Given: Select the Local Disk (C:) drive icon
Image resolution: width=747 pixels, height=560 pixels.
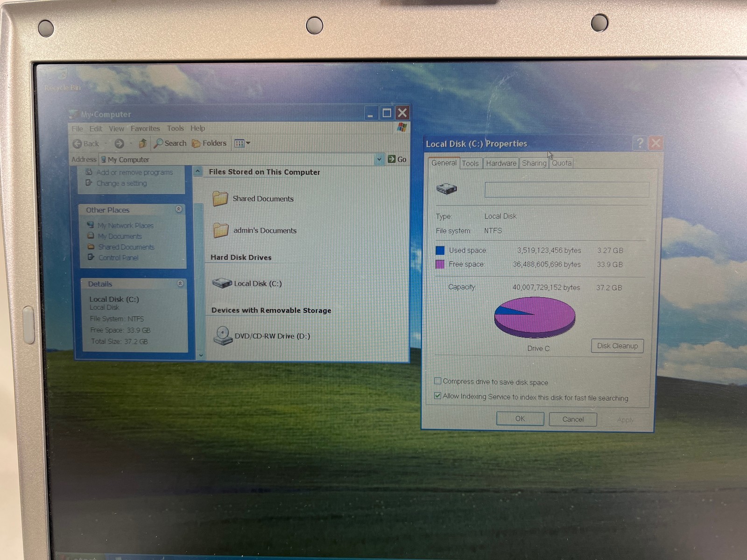Looking at the screenshot, I should click(x=222, y=283).
